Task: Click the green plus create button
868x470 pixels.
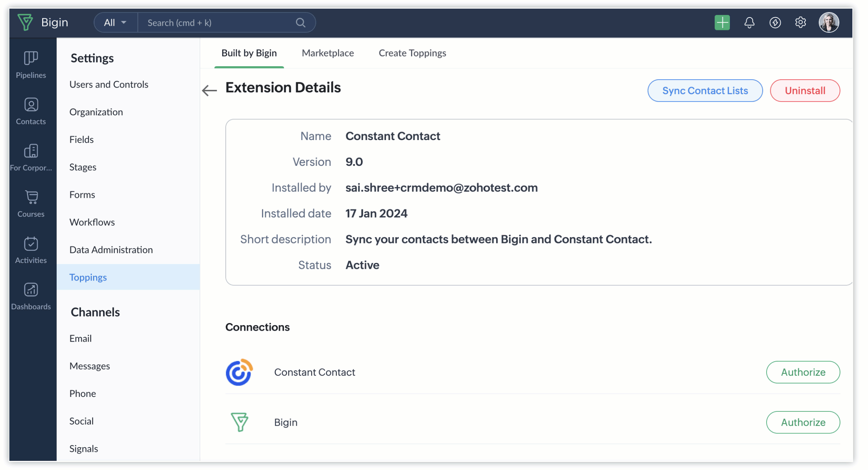Action: click(722, 23)
